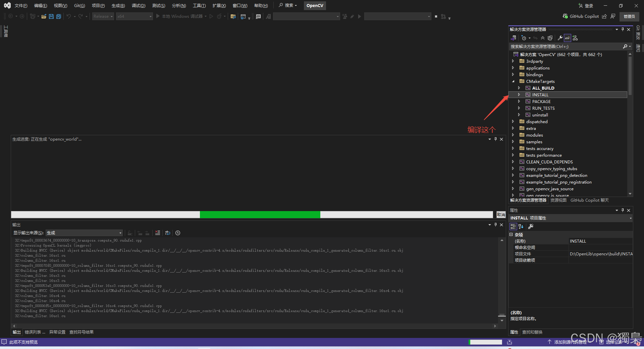This screenshot has width=644, height=349.
Task: Switch to the 资源视图 tab
Action: 558,200
